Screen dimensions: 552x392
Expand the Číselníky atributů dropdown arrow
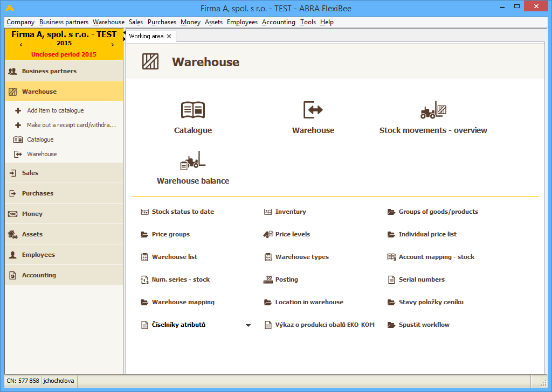click(x=248, y=325)
